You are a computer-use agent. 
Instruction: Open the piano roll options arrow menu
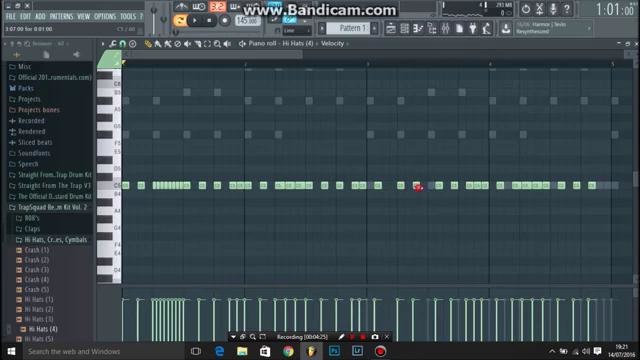102,44
